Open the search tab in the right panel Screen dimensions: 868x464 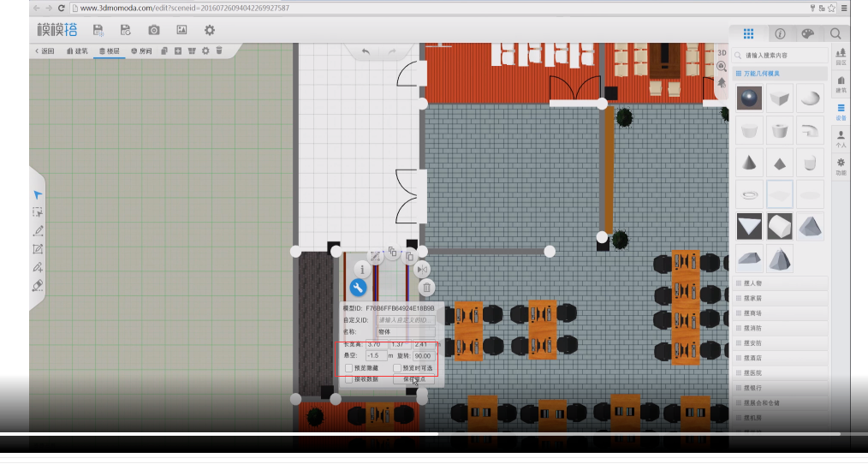tap(835, 33)
